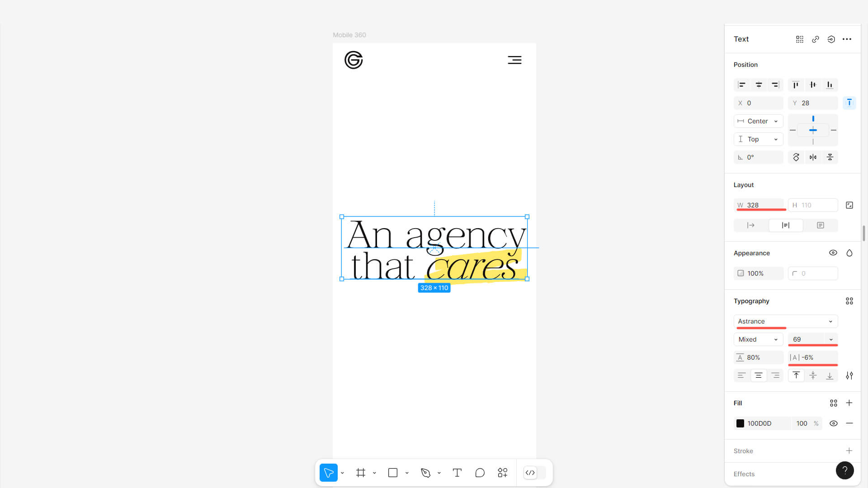
Task: Open the component insert tool
Action: pyautogui.click(x=503, y=473)
